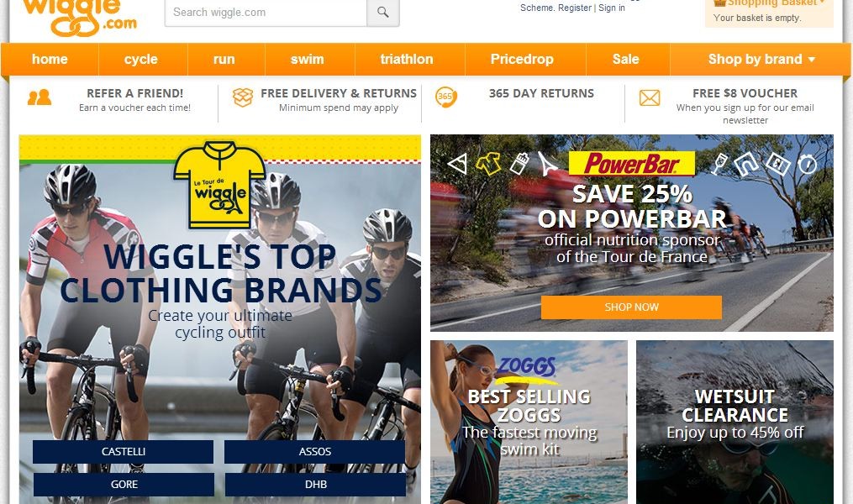Click the email voucher envelope icon

650,98
